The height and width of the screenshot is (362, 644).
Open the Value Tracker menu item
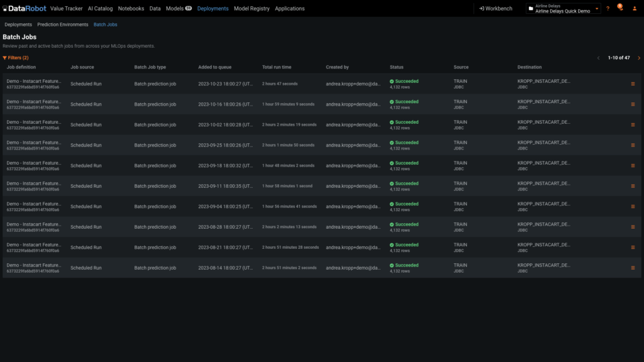(x=67, y=9)
